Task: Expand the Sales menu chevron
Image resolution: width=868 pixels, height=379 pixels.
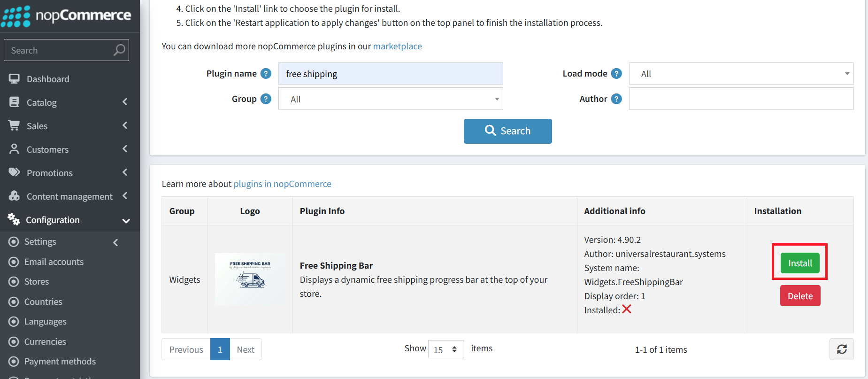Action: tap(125, 125)
